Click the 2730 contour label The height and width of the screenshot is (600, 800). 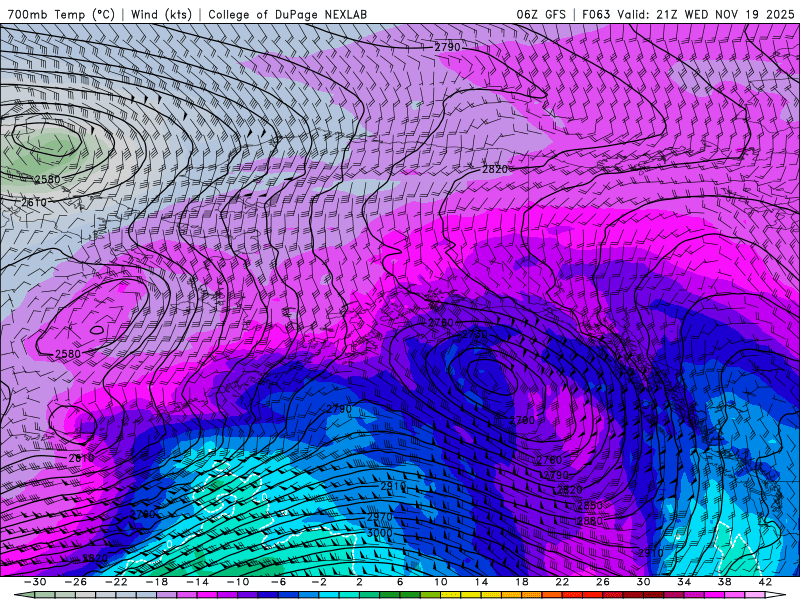pyautogui.click(x=474, y=334)
